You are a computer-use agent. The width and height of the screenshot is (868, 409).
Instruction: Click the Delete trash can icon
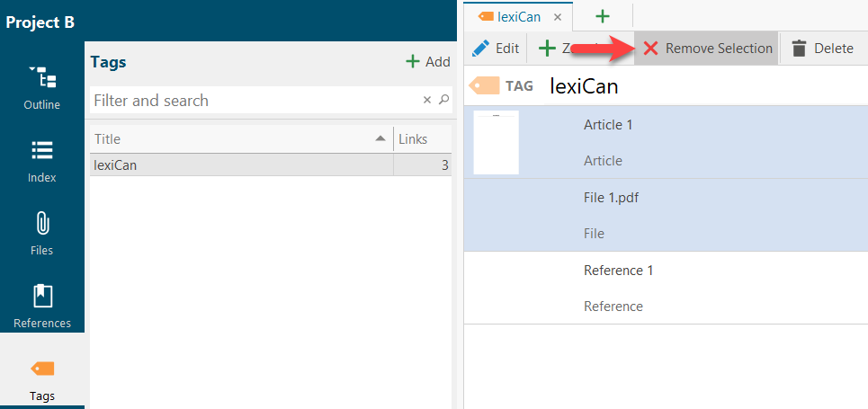pyautogui.click(x=799, y=49)
